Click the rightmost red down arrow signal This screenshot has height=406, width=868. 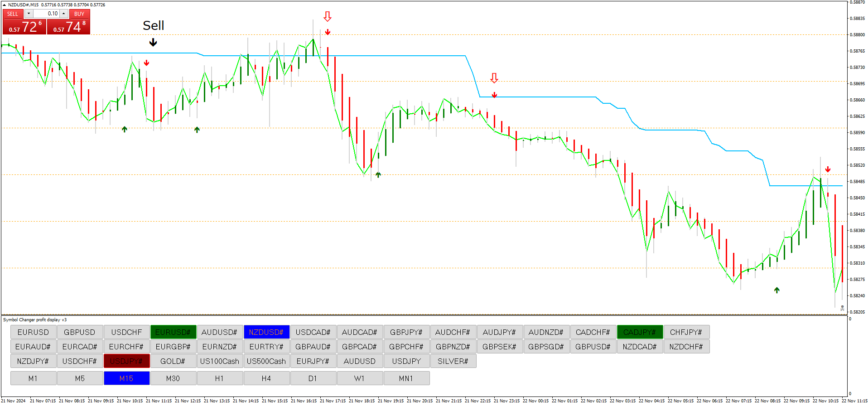coord(828,169)
